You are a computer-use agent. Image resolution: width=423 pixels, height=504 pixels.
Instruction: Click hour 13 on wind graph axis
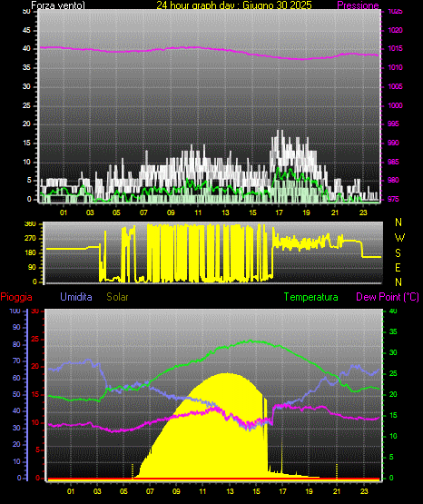click(x=225, y=212)
